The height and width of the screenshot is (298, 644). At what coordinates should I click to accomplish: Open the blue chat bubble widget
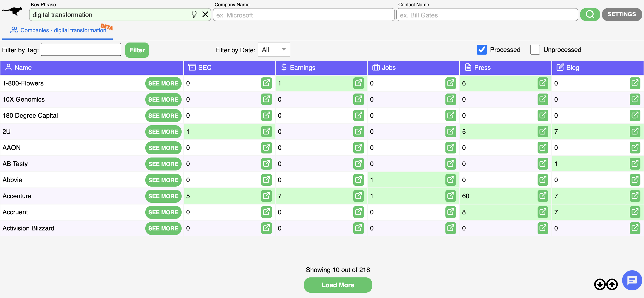[x=632, y=280]
